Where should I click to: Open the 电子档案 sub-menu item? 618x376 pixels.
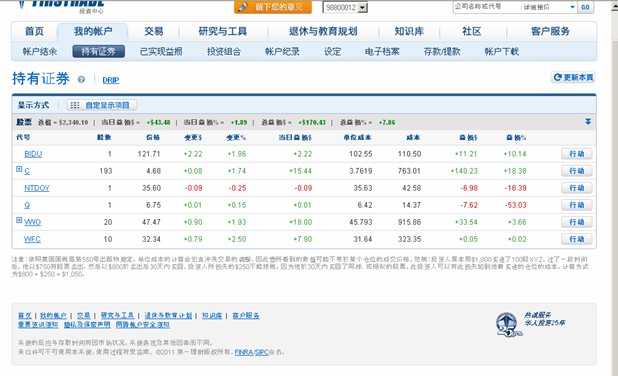(x=382, y=52)
